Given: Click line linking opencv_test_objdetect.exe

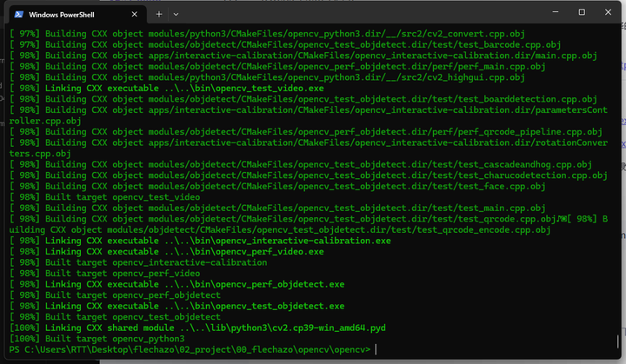Looking at the screenshot, I should [x=176, y=306].
